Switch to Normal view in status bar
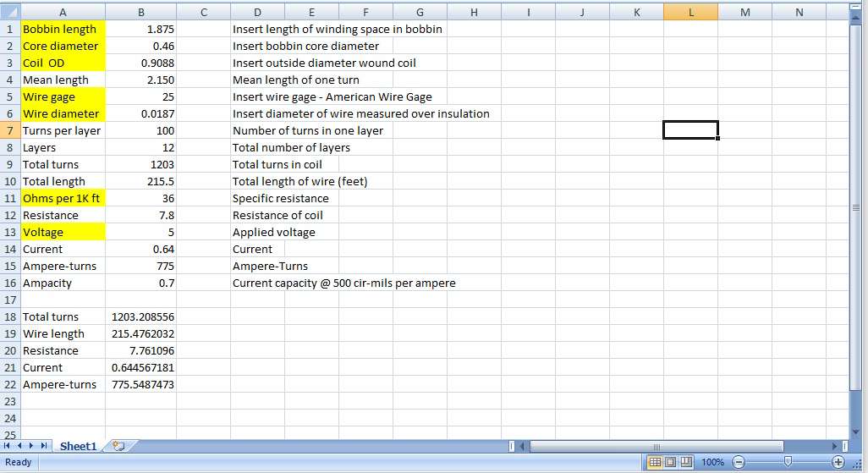This screenshot has height=473, width=868. pyautogui.click(x=655, y=462)
